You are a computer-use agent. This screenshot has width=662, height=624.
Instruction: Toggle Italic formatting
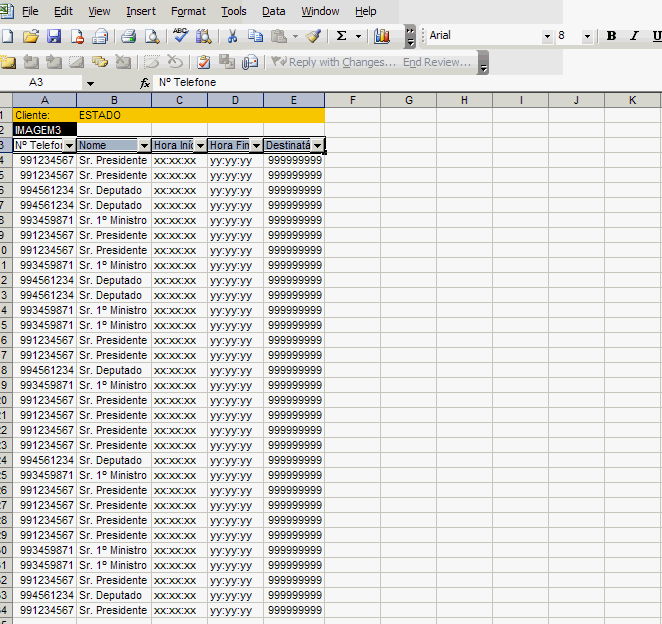633,36
